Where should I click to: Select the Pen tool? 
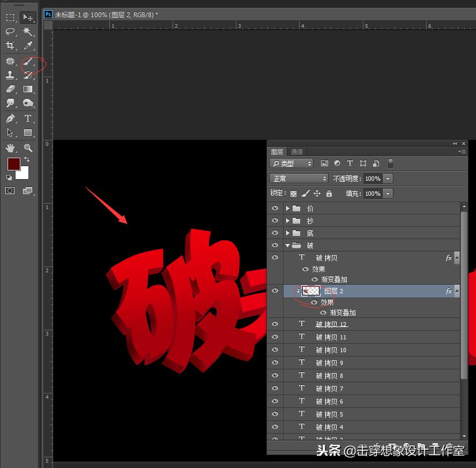click(x=10, y=118)
